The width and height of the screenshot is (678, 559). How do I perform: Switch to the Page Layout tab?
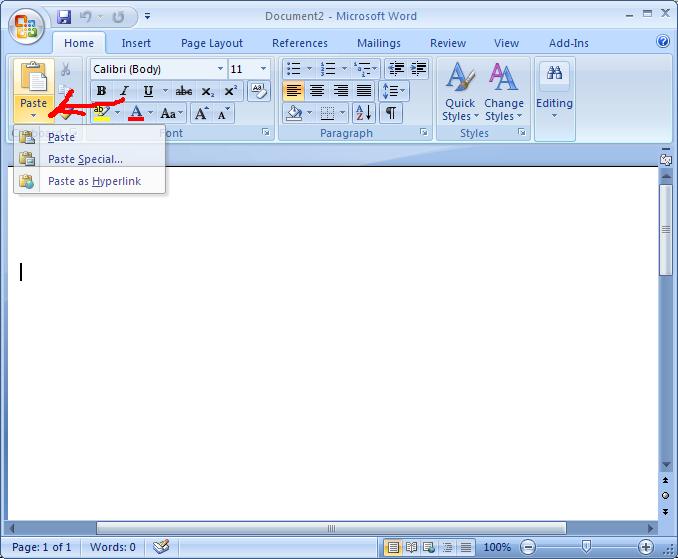[212, 43]
